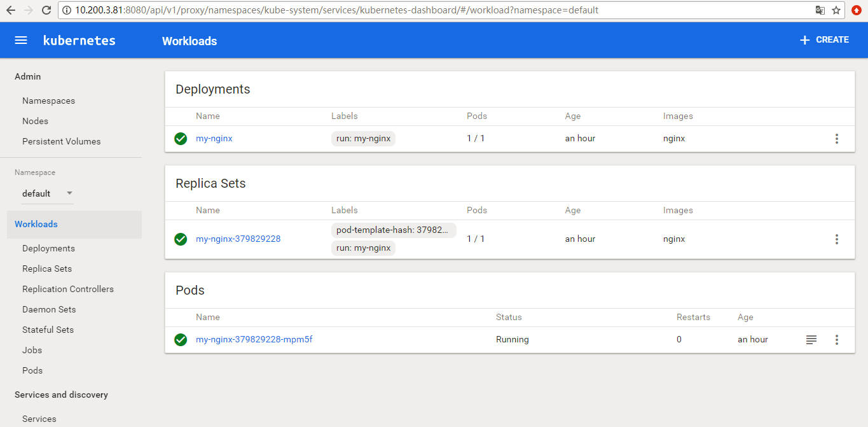Image resolution: width=868 pixels, height=427 pixels.
Task: Open actions menu for my-nginx-379829228 replica set
Action: click(x=836, y=239)
